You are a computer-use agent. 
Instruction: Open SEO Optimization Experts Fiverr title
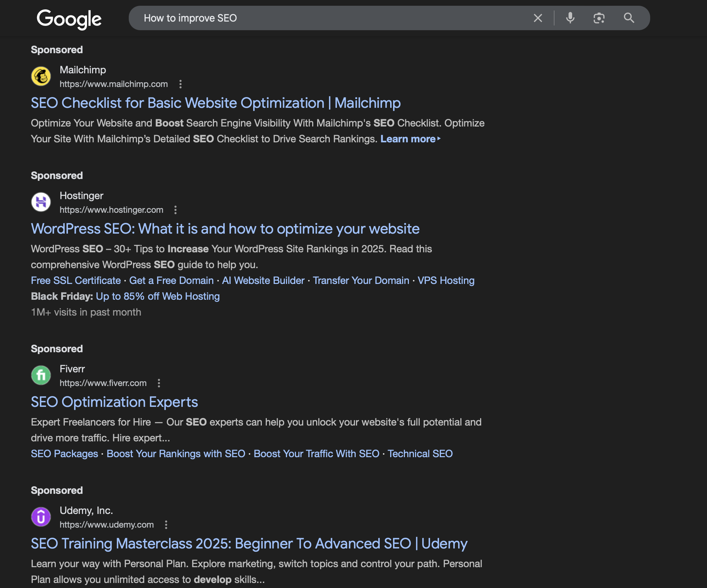pyautogui.click(x=114, y=402)
